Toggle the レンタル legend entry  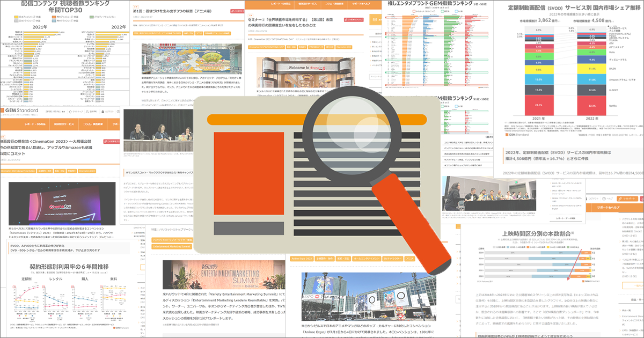coord(55,279)
